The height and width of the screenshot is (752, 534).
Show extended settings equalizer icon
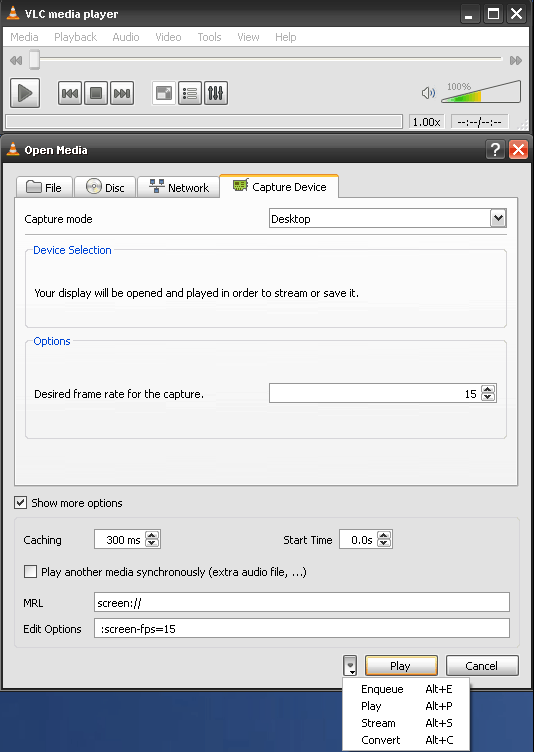(216, 93)
